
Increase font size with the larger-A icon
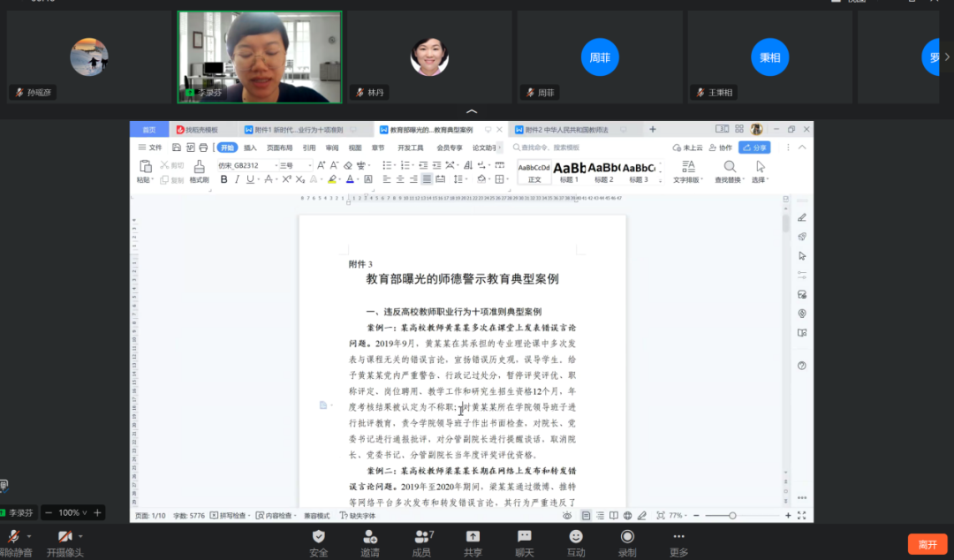(x=322, y=165)
